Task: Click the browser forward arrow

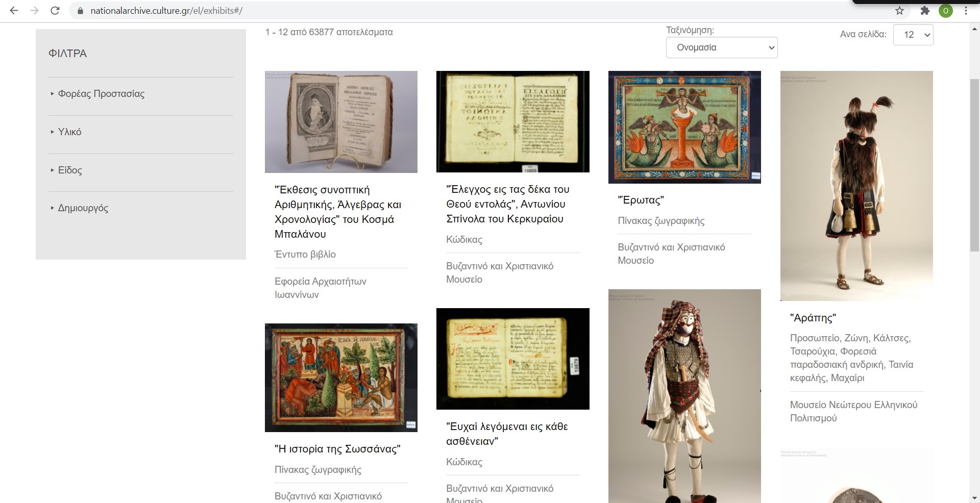Action: click(x=34, y=11)
